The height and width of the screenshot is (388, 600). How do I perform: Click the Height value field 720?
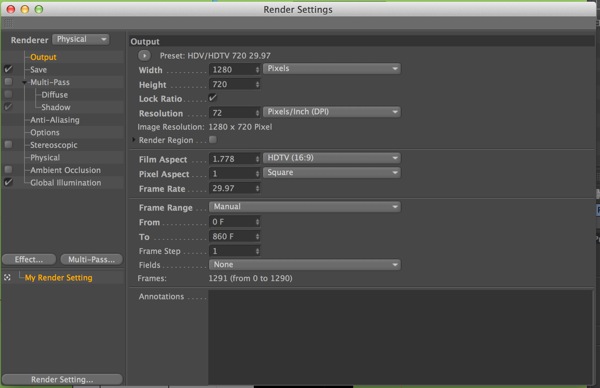pyautogui.click(x=231, y=84)
